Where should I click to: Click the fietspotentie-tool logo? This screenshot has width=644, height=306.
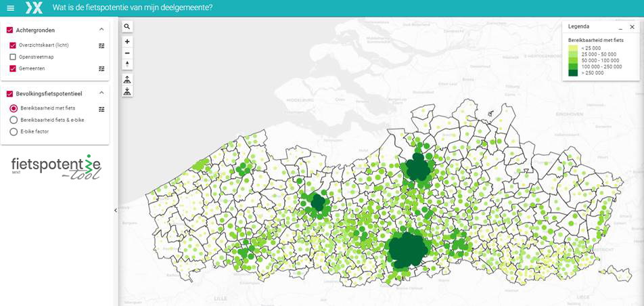click(x=56, y=167)
